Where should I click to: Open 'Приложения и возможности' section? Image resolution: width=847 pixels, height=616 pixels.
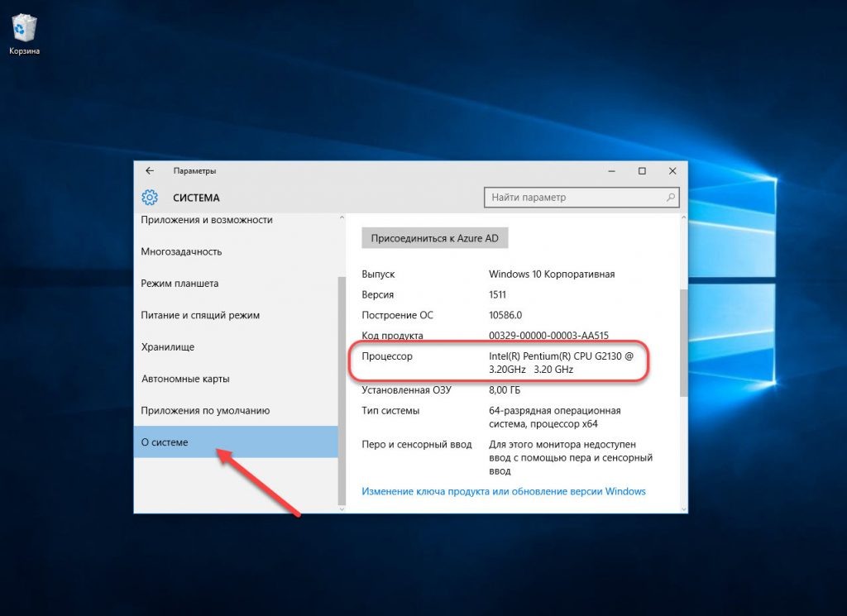207,220
